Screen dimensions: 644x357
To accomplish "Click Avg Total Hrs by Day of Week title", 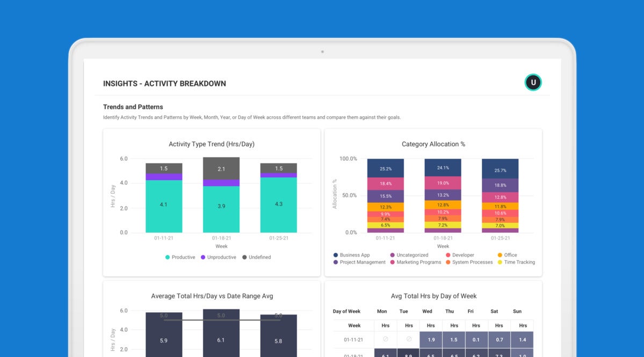I will (433, 296).
